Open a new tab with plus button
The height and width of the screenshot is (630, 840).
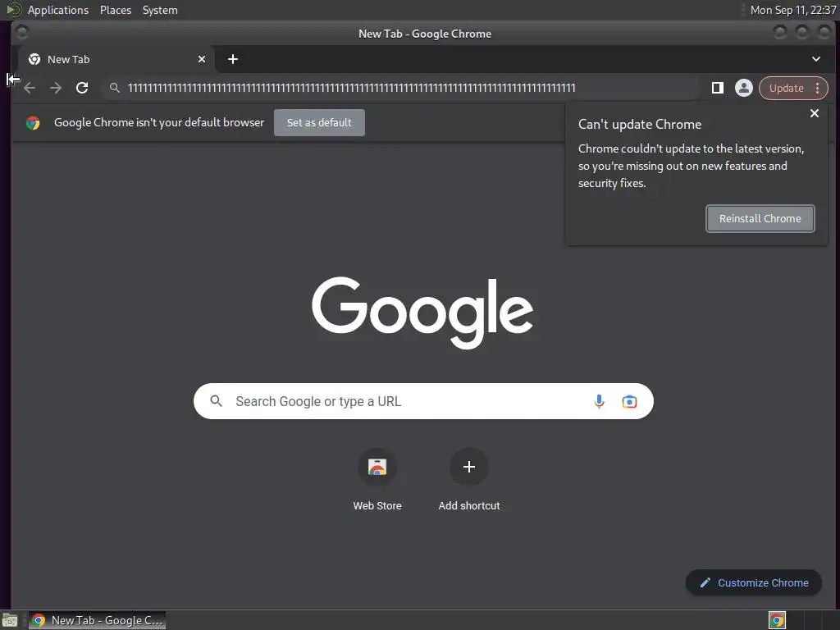(232, 59)
